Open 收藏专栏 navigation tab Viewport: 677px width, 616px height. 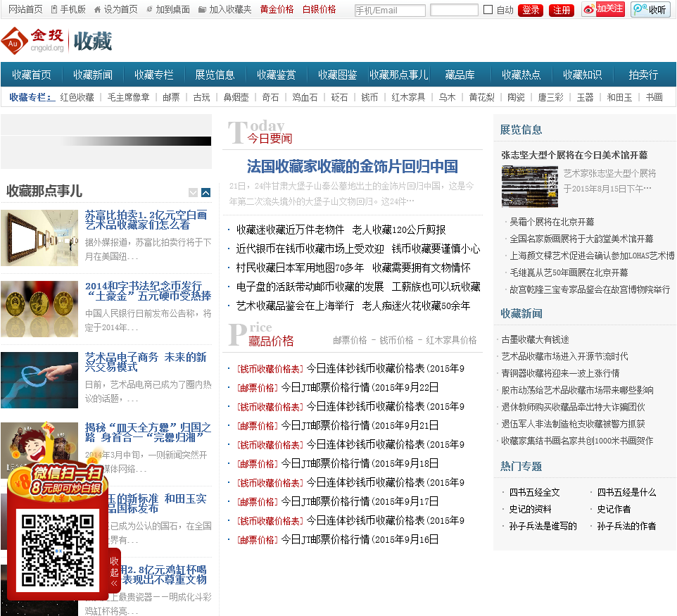click(154, 75)
